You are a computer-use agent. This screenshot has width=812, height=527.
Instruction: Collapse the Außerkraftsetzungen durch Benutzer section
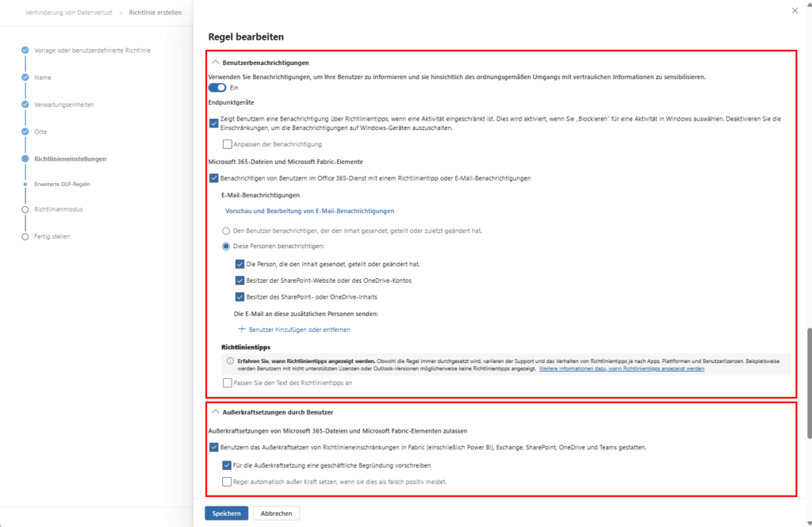point(214,411)
